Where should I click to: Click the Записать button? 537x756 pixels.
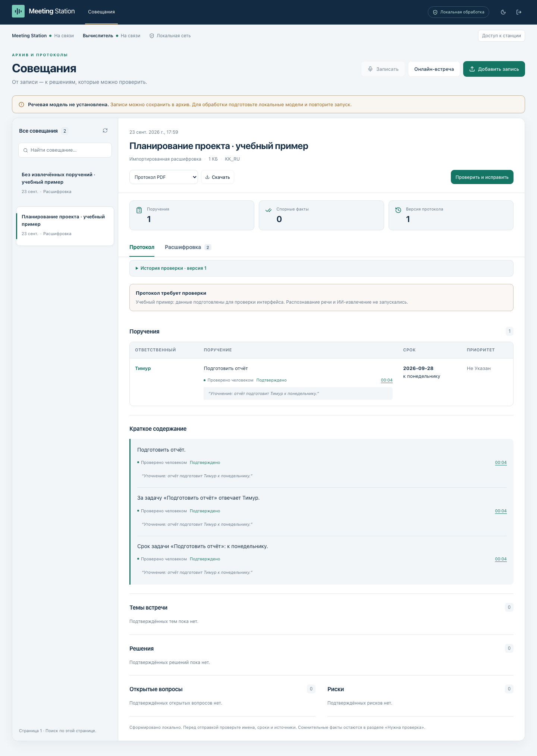point(383,69)
